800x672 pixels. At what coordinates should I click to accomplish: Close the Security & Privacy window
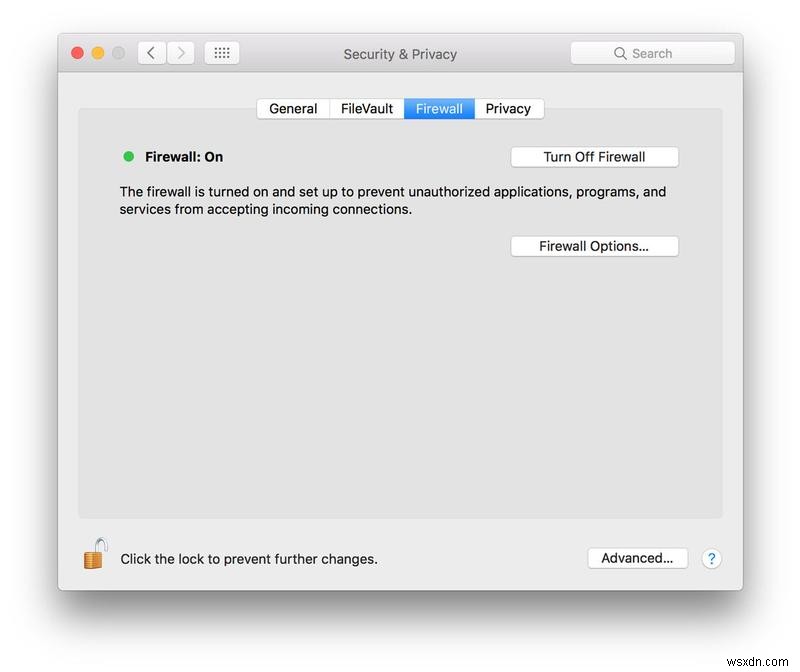(78, 53)
